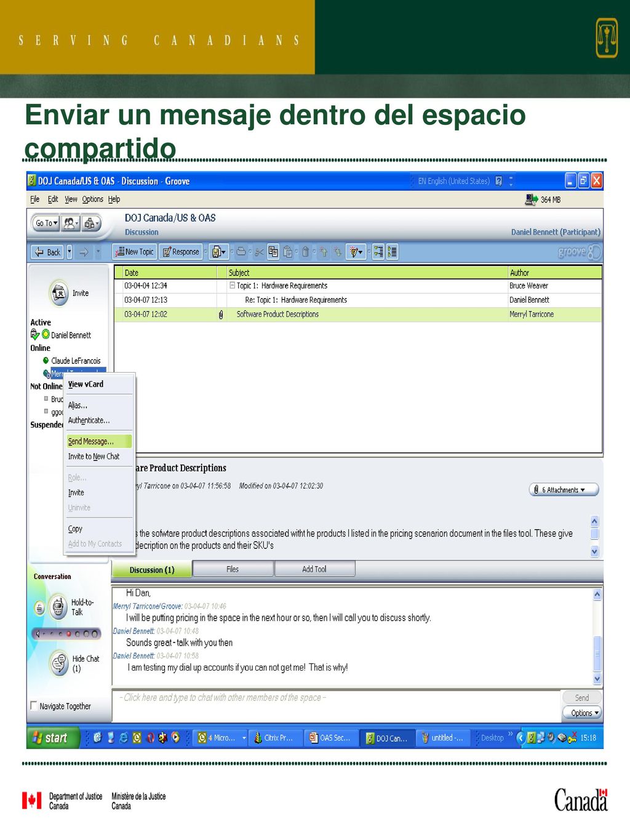Viewport: 630px width, 840px height.
Task: Open the Options menu
Action: click(x=93, y=199)
